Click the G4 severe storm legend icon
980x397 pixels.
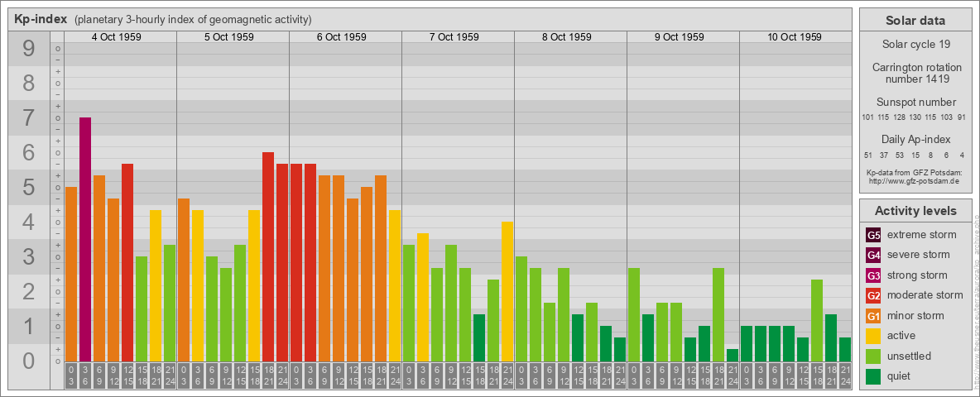pos(873,255)
